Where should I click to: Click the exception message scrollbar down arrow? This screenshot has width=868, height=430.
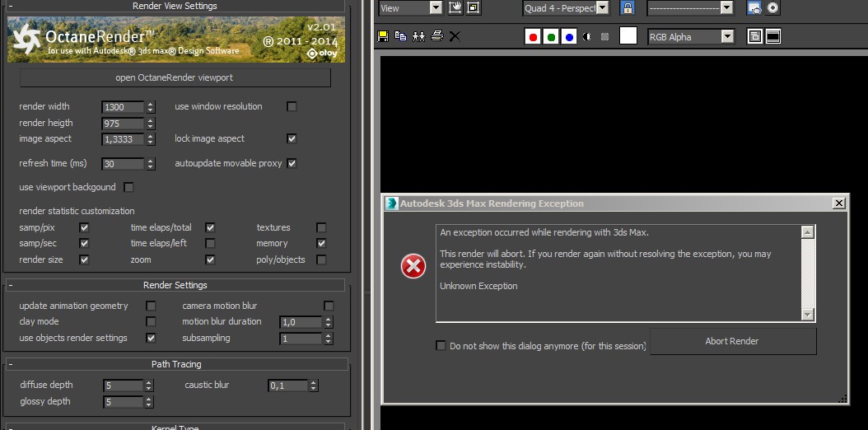808,315
